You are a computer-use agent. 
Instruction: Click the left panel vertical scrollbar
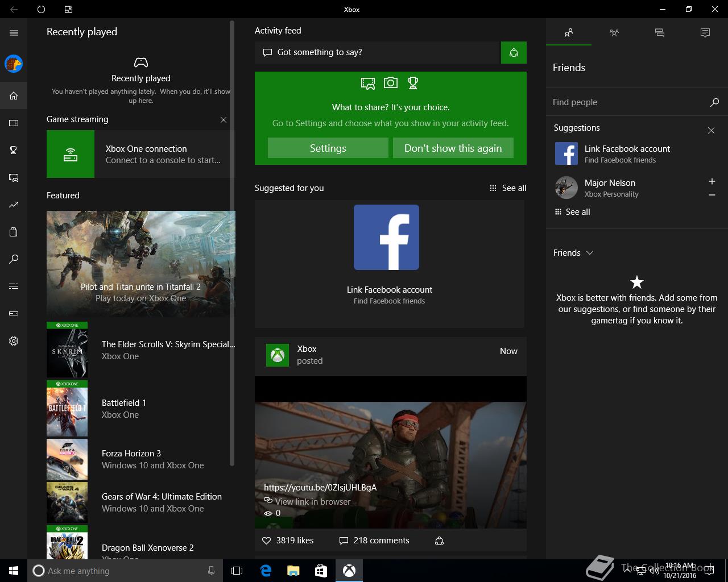[232, 244]
